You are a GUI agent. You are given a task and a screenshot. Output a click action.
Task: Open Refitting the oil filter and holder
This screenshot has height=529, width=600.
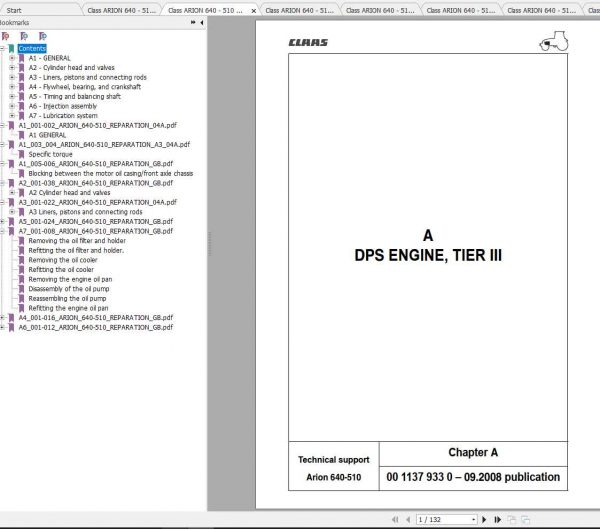[76, 250]
